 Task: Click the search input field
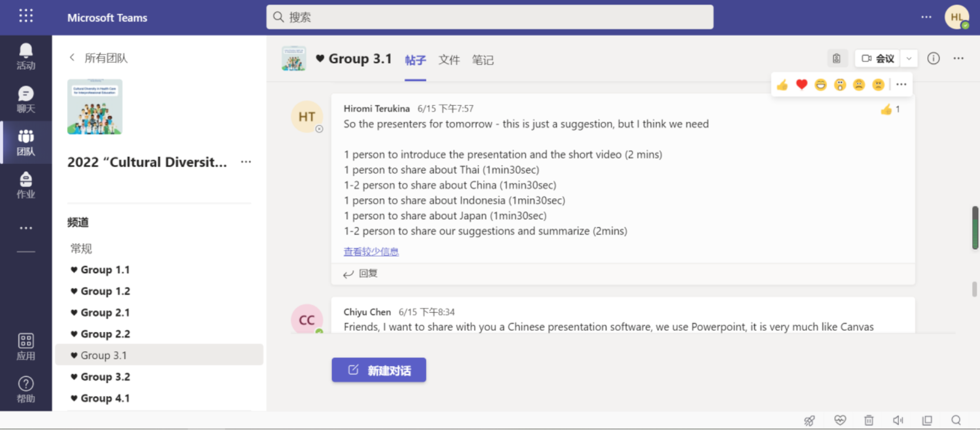[490, 17]
